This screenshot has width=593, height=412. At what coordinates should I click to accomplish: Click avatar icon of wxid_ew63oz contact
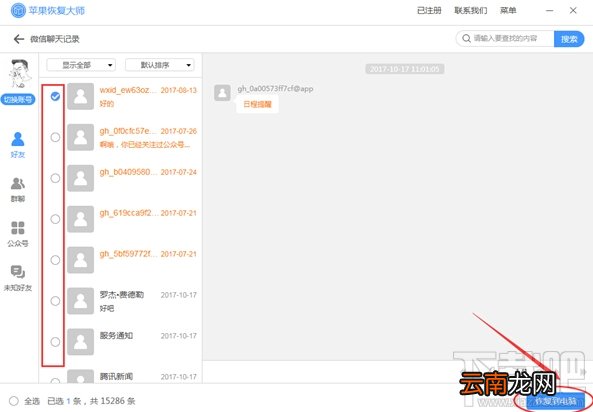81,96
